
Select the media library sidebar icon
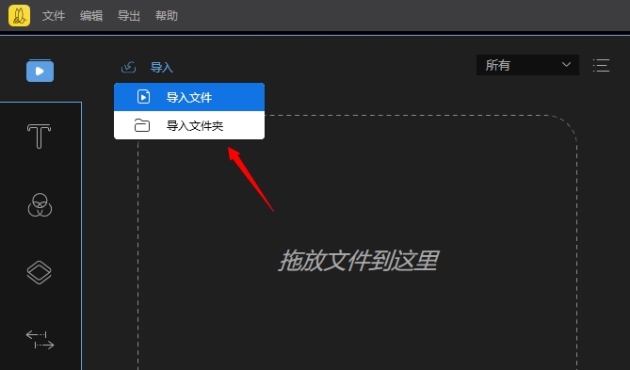pos(40,71)
